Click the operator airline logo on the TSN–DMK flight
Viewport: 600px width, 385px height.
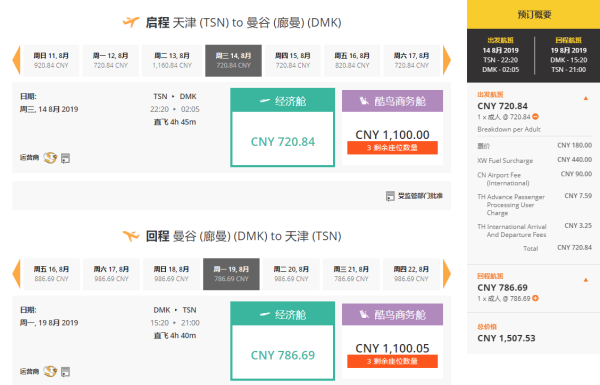coord(50,158)
